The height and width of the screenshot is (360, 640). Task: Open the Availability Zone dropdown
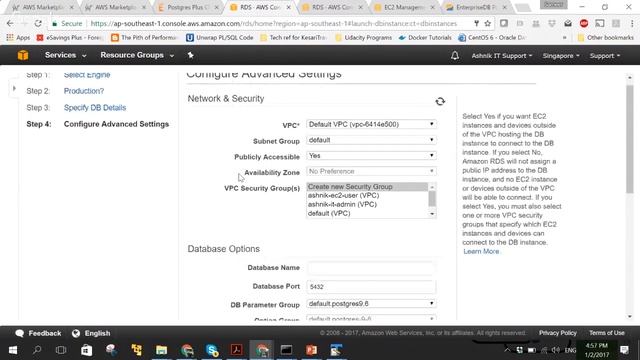point(371,171)
